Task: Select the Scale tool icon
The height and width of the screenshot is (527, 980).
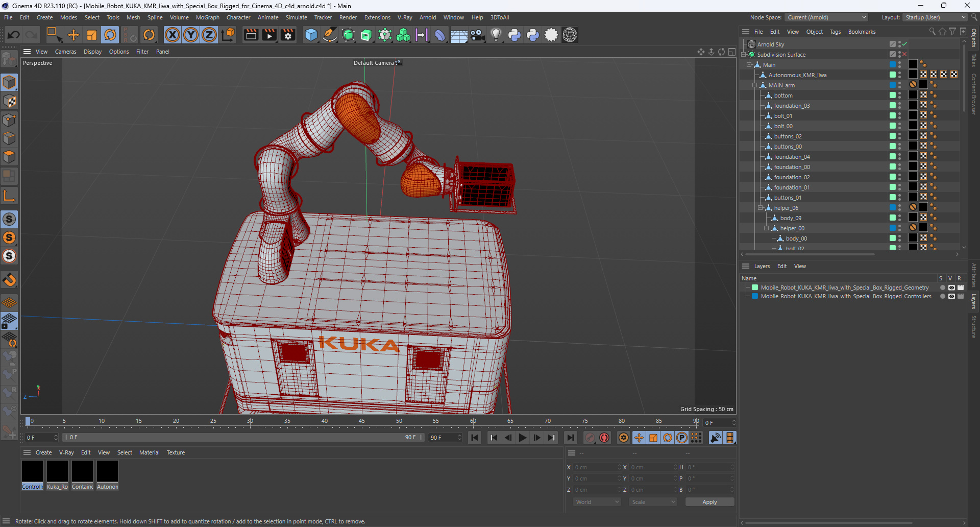Action: click(92, 35)
